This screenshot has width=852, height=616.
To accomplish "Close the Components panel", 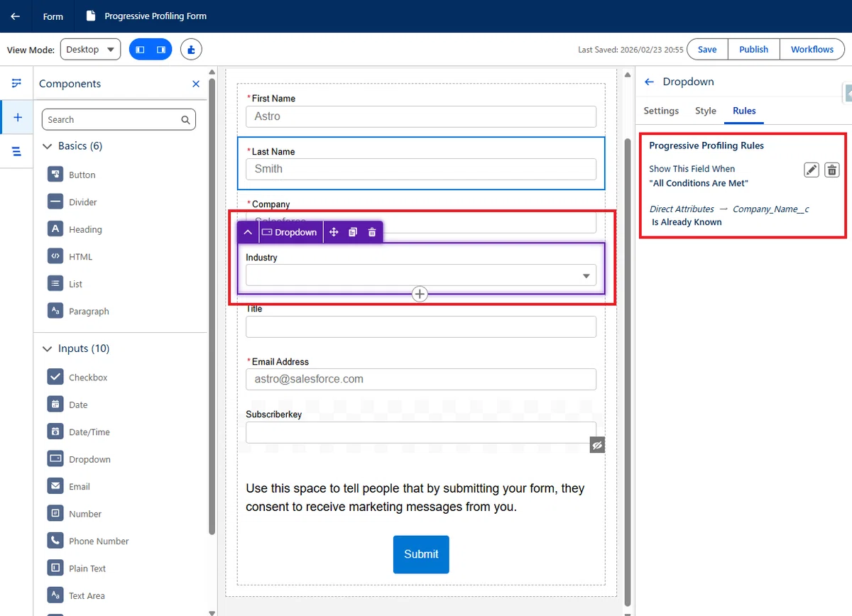I will (196, 84).
